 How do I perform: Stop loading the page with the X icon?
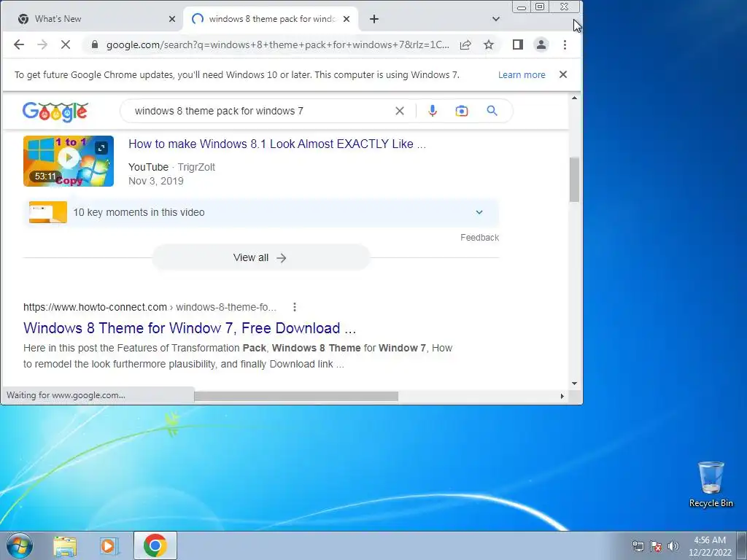66,44
